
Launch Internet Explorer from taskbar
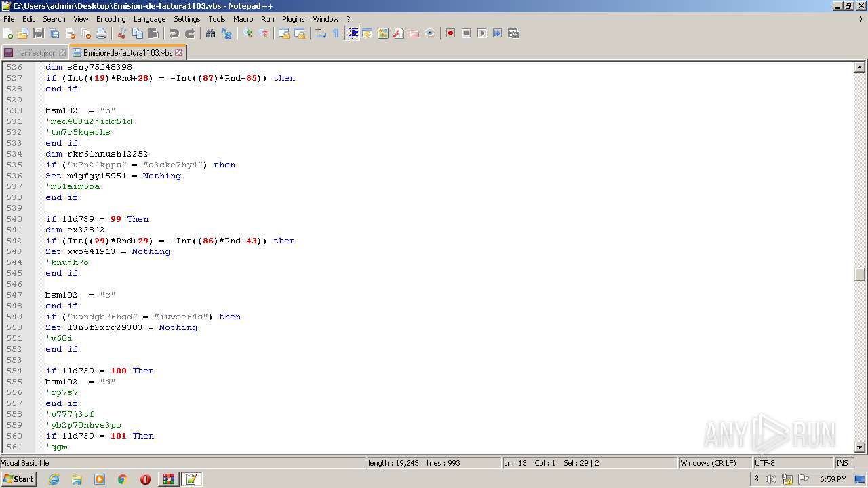pyautogui.click(x=54, y=479)
